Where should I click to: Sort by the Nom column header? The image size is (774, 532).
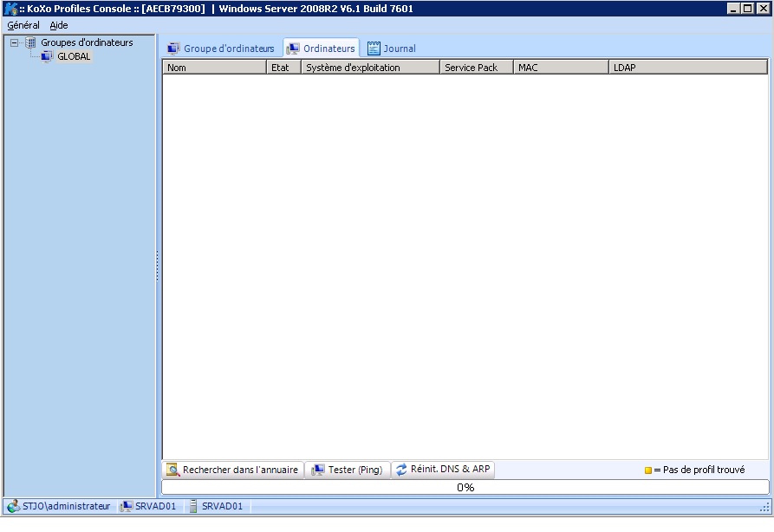click(215, 68)
